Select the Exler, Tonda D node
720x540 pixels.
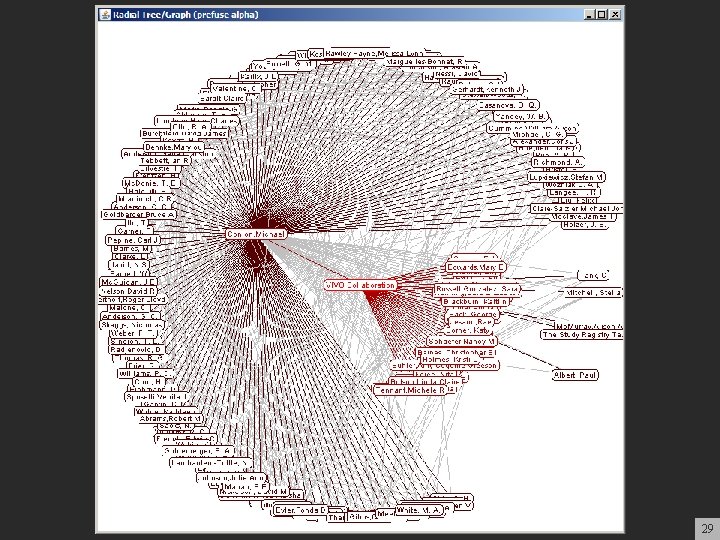[300, 510]
